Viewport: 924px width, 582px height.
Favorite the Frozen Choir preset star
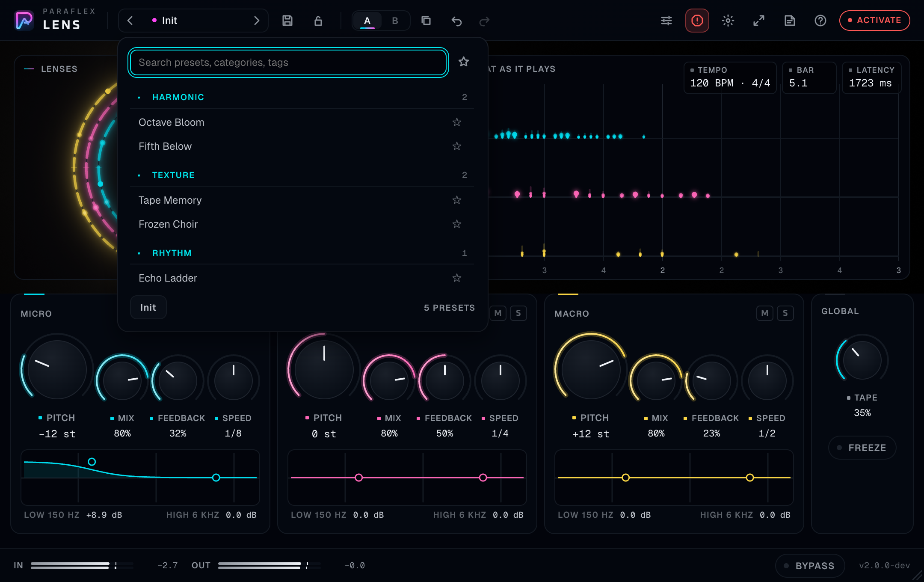457,224
